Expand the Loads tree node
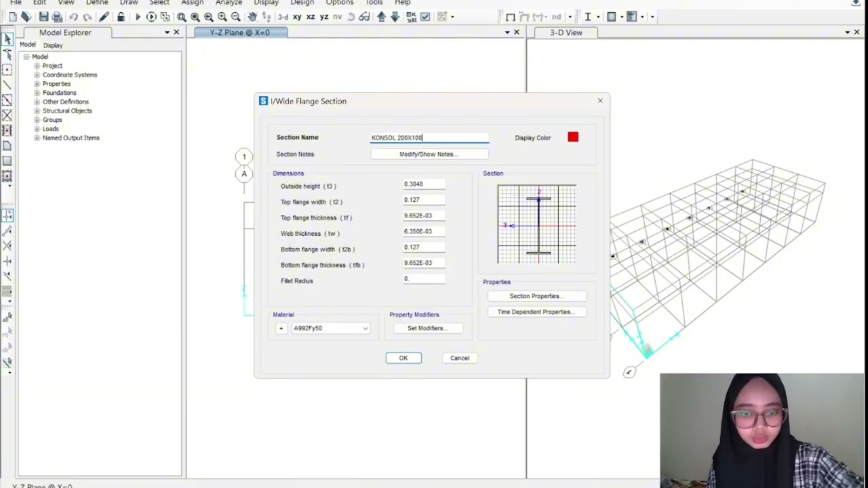The image size is (868, 488). point(37,129)
